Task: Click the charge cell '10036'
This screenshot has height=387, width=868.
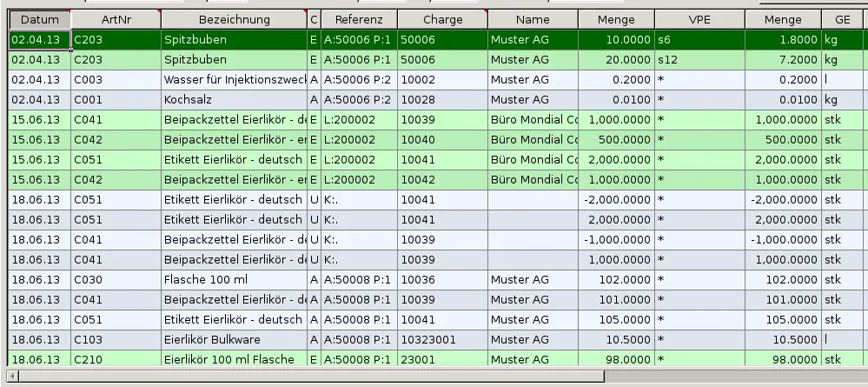Action: tap(442, 280)
